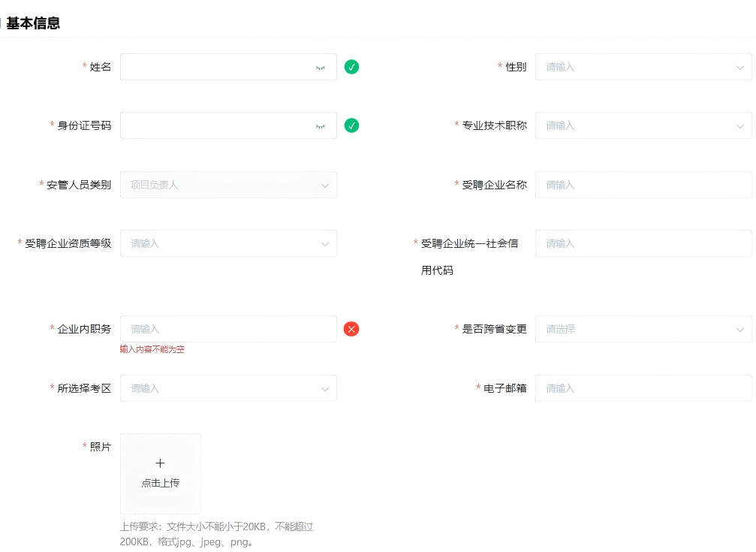Select the 是否跨省变更 dropdown
This screenshot has height=552, width=756.
click(643, 329)
